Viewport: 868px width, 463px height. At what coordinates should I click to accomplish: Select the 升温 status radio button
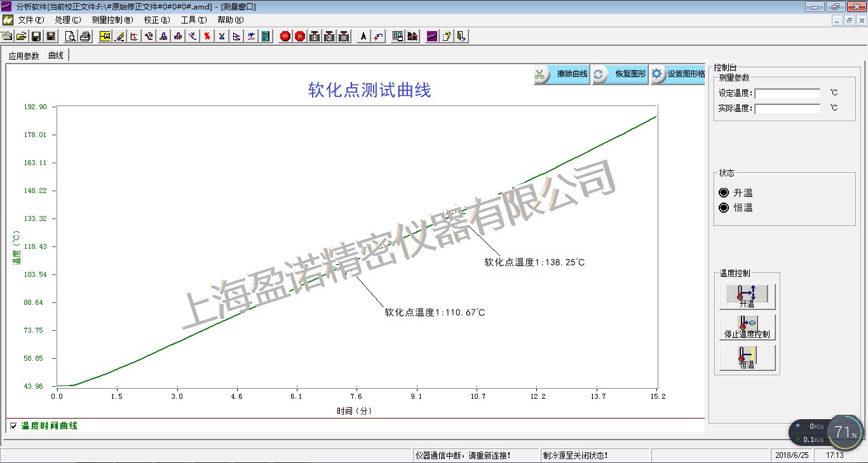coord(724,192)
